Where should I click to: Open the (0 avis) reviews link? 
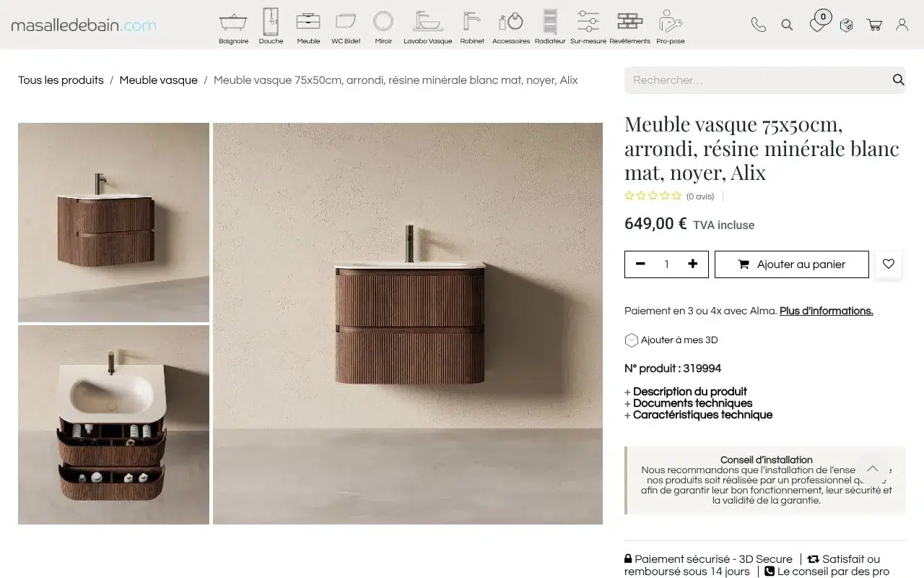[x=700, y=197]
